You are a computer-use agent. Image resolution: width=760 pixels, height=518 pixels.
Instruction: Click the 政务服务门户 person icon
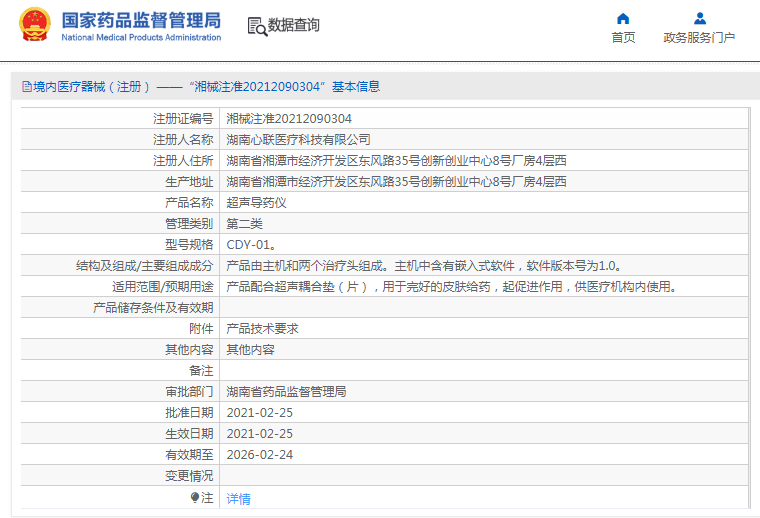[x=699, y=18]
